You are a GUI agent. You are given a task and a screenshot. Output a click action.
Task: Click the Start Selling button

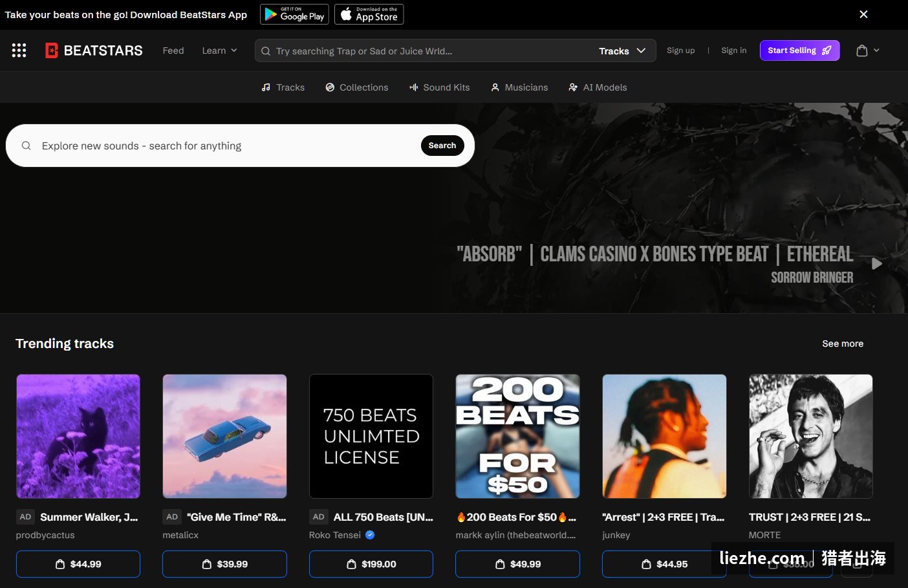coord(800,50)
